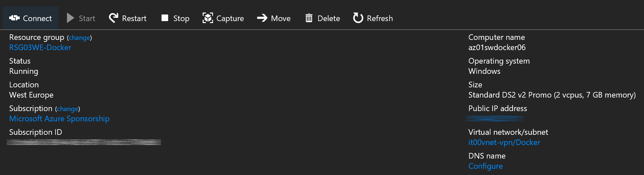644x175 pixels.
Task: Select the Delete toolbar label
Action: coord(329,18)
